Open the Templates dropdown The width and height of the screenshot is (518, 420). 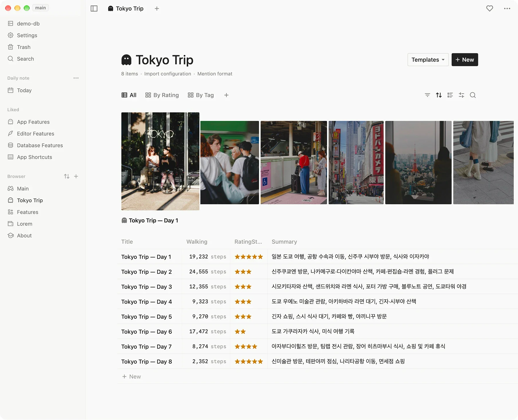[428, 60]
